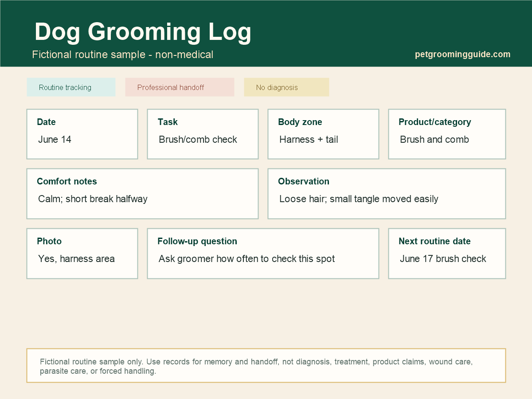The image size is (532, 399).
Task: Select 'Calm; short break halfway' note
Action: click(93, 199)
